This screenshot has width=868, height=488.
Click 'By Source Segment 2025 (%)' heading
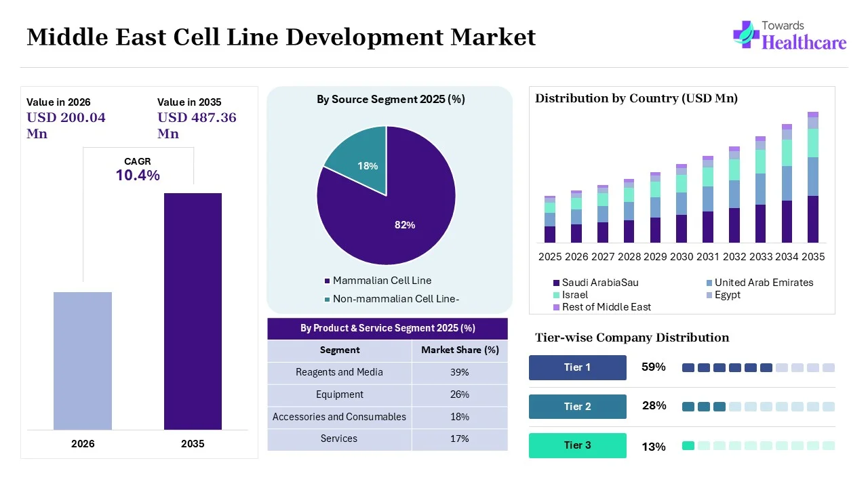(x=391, y=100)
